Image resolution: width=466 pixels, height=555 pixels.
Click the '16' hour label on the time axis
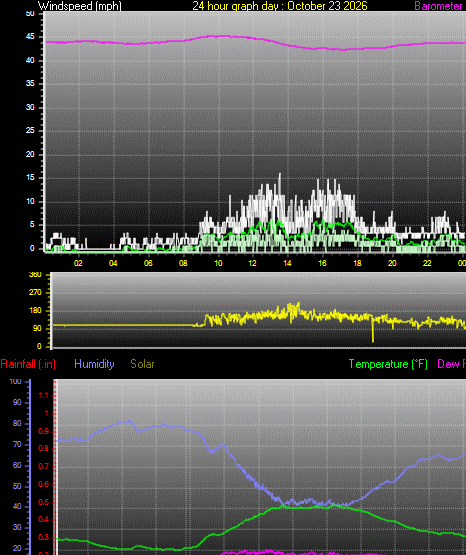click(322, 263)
